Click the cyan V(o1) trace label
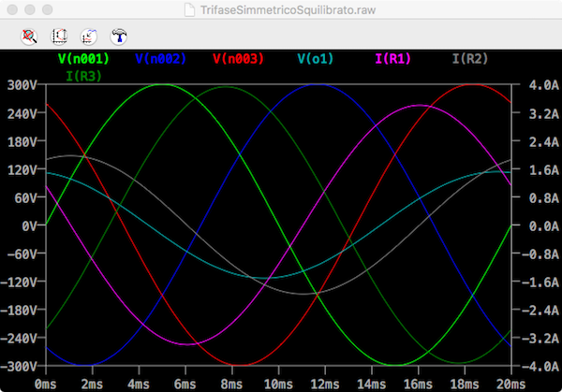562x392 pixels. coord(315,59)
